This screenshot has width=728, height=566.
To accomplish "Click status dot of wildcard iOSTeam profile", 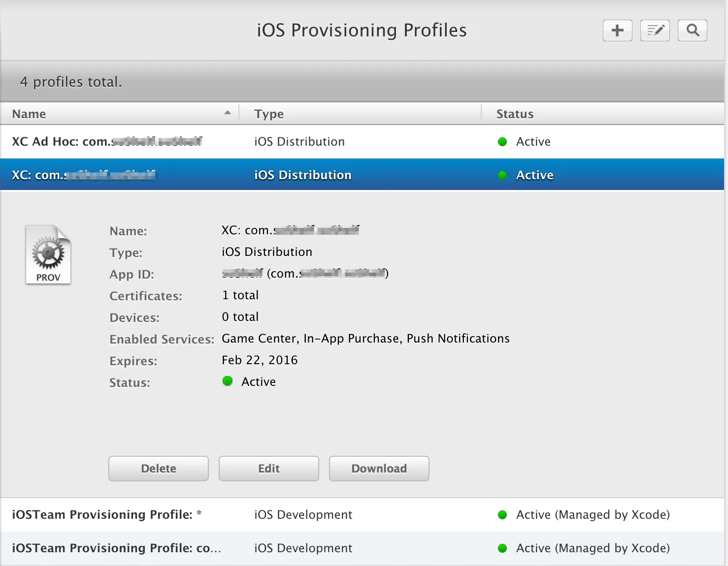I will (502, 515).
